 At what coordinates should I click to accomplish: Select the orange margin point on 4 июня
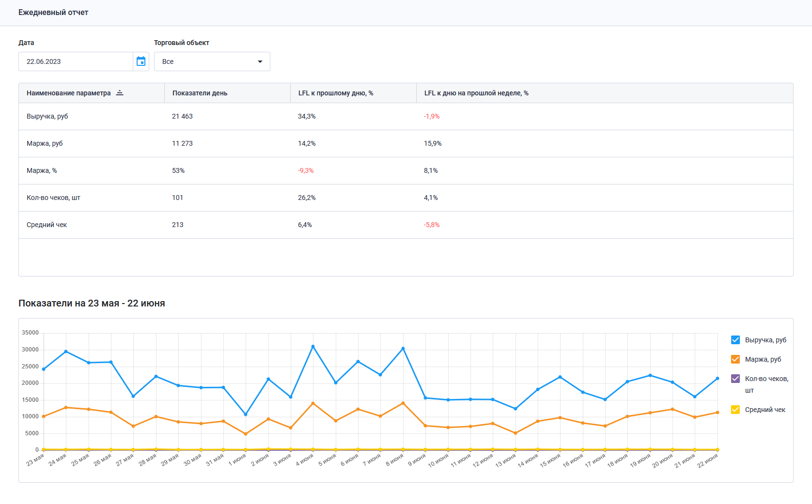[313, 403]
